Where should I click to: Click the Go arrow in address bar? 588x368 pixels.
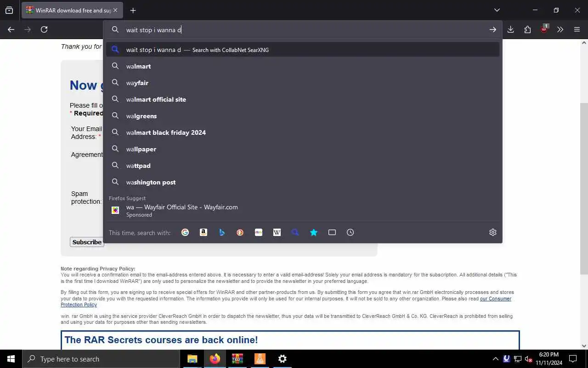tap(492, 30)
